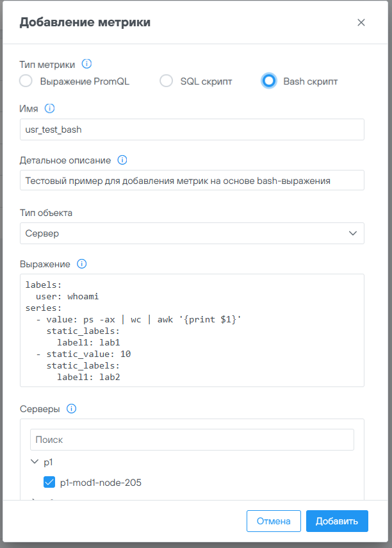Click inside the Выражение code editor
The height and width of the screenshot is (548, 392).
tap(192, 330)
